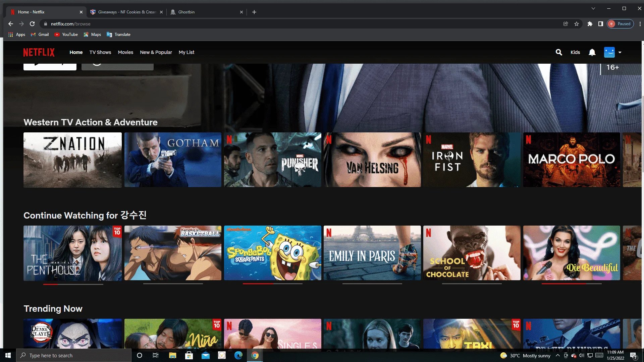Image resolution: width=644 pixels, height=362 pixels.
Task: Show hidden system tray icons
Action: point(557,355)
